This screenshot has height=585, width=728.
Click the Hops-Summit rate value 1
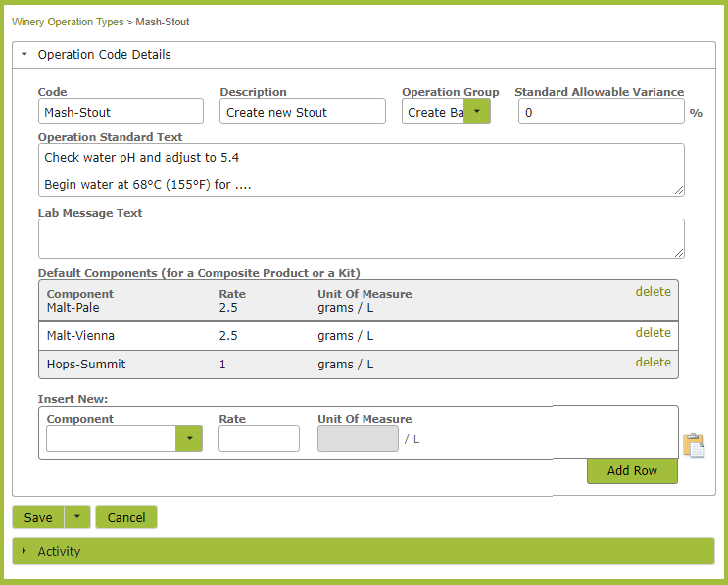pos(222,365)
